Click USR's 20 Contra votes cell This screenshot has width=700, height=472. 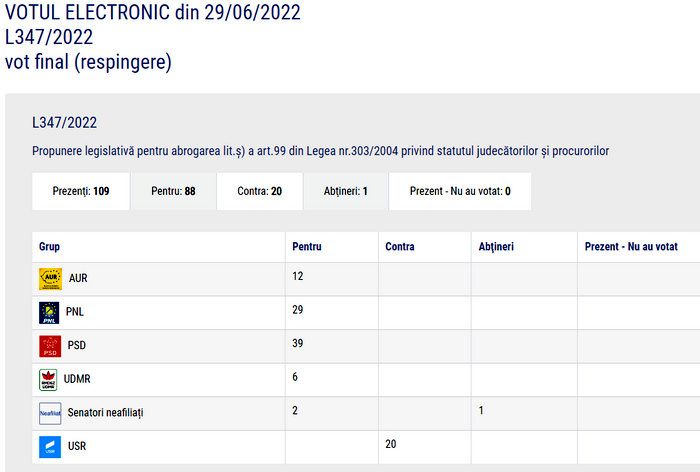click(425, 447)
